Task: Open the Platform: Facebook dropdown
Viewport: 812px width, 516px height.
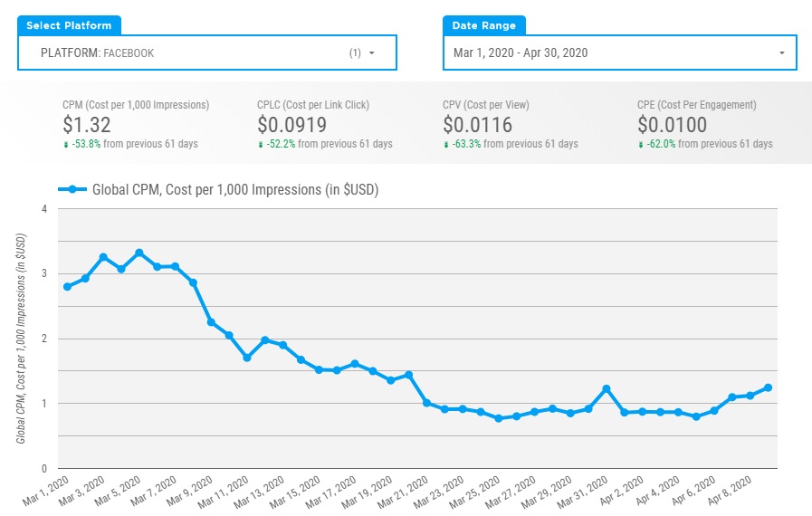Action: (x=207, y=53)
